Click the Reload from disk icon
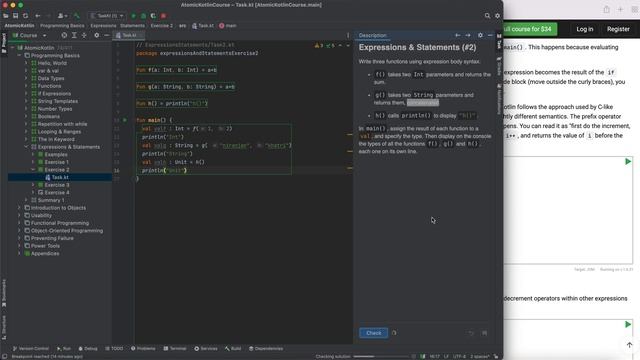640x360 pixels. 25,16
